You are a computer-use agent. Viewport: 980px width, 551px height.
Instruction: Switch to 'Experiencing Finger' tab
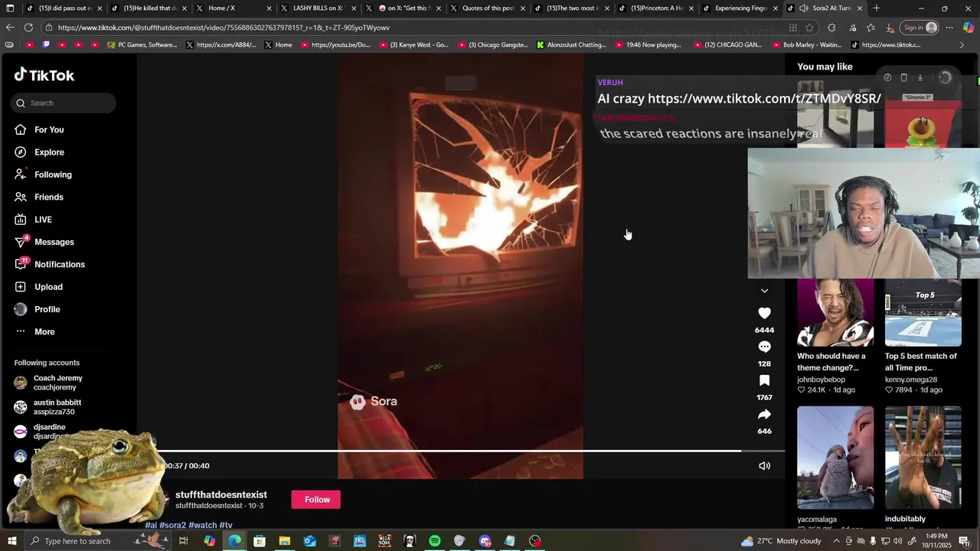point(738,8)
